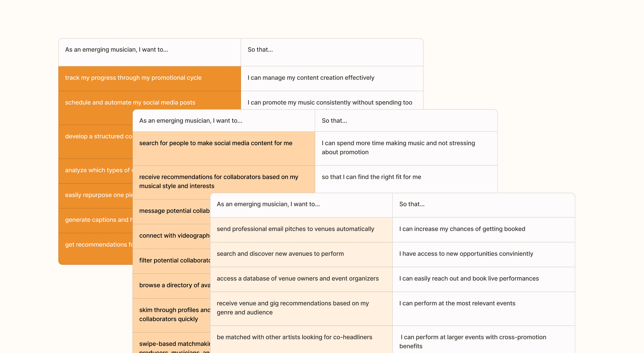Click 'receive venue and gig recommendations' cell

[x=301, y=308]
